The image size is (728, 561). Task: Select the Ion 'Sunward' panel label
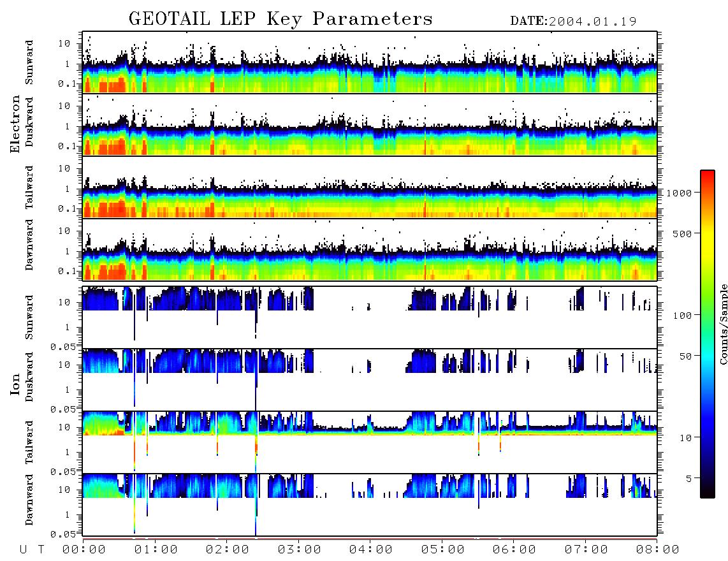(29, 317)
